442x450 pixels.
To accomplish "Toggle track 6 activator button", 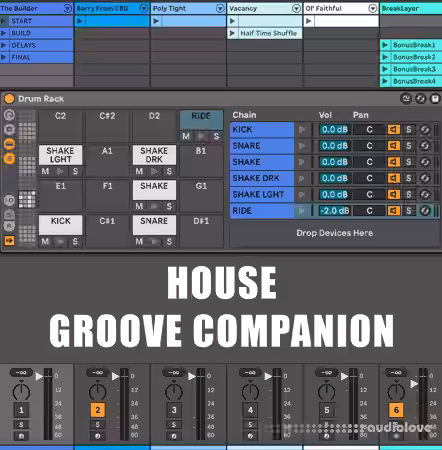I will pyautogui.click(x=396, y=410).
